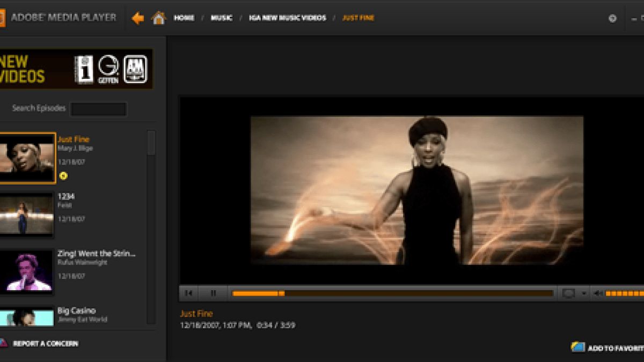Go back with the orange arrow icon
644x362 pixels.
coord(138,18)
